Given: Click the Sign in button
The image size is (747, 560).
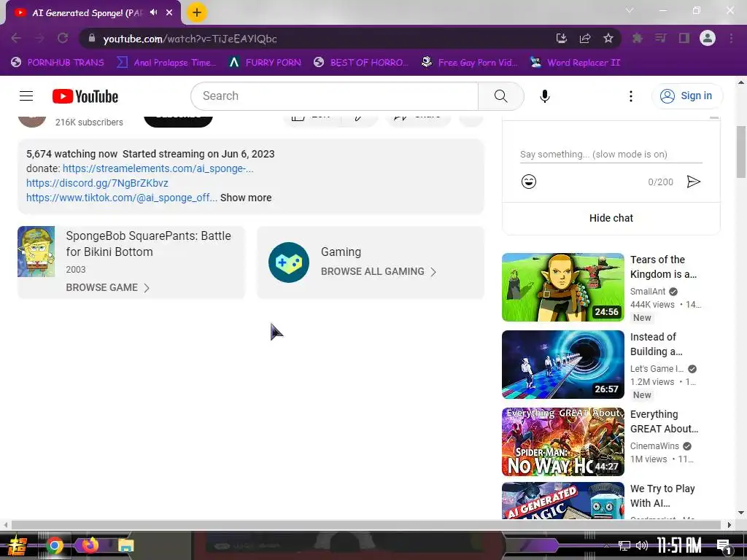Looking at the screenshot, I should [x=686, y=96].
